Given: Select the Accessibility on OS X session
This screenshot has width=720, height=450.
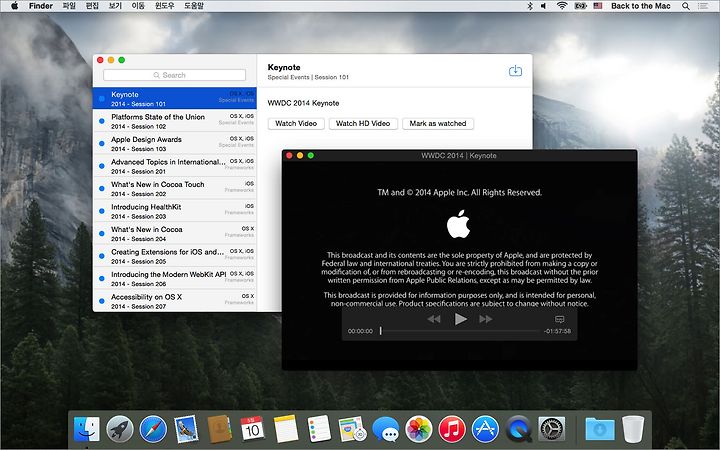Looking at the screenshot, I should pos(174,301).
